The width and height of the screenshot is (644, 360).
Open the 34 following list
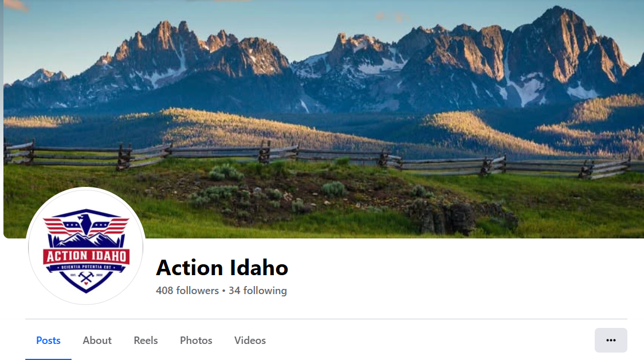click(x=257, y=291)
